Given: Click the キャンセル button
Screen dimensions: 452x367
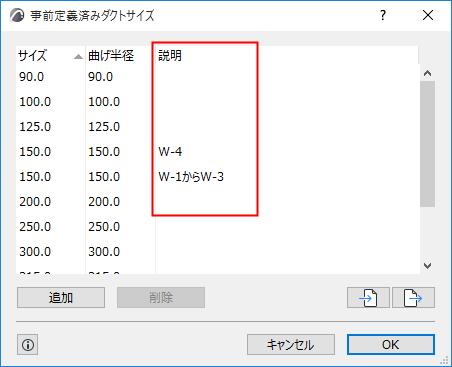Looking at the screenshot, I should (x=291, y=345).
